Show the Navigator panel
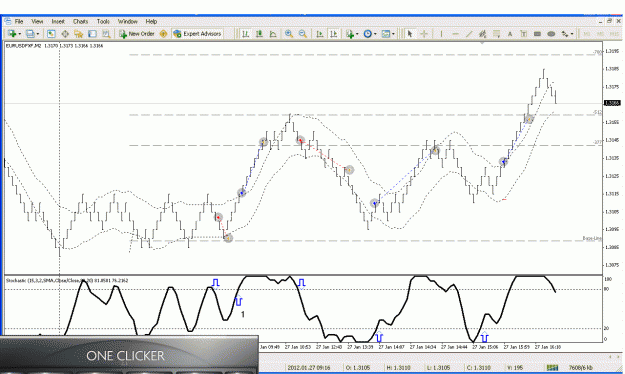This screenshot has height=374, width=625. 79,34
